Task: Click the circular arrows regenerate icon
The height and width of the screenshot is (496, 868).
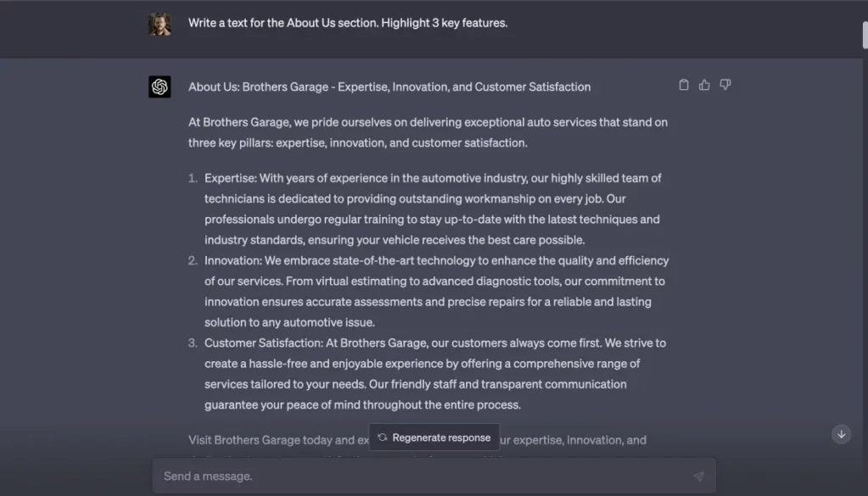Action: (x=383, y=437)
